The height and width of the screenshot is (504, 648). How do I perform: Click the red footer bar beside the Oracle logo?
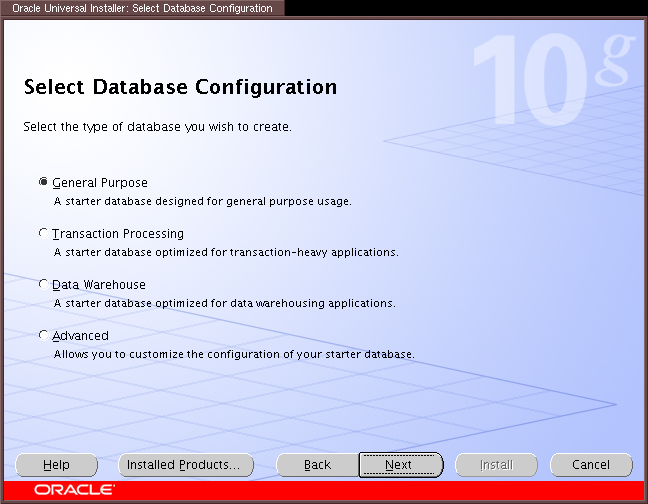[x=380, y=490]
